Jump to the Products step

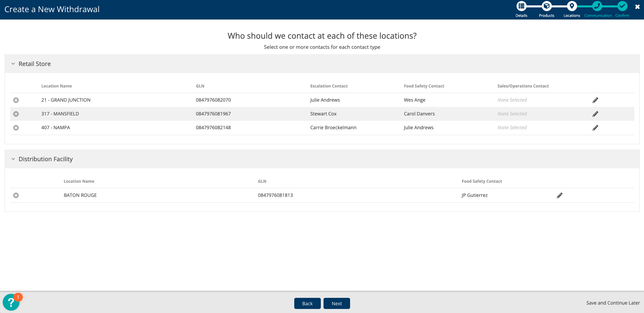[546, 6]
